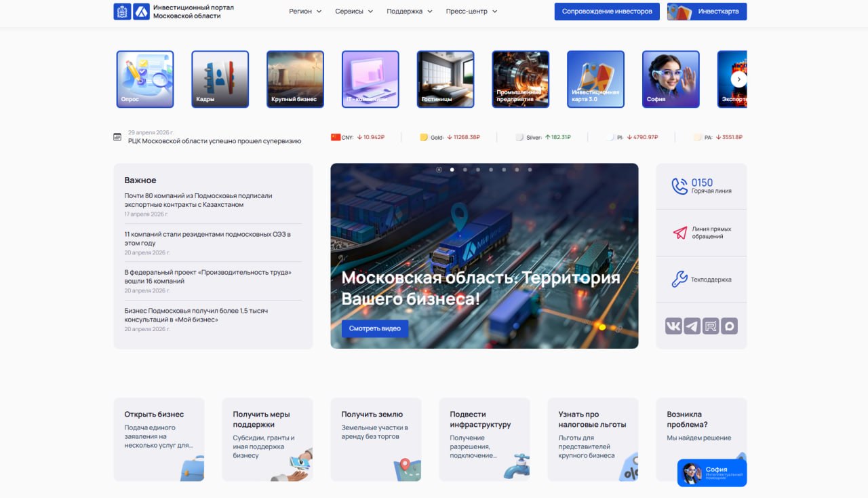This screenshot has width=868, height=498.
Task: Call the 0150 hotline phone icon
Action: pyautogui.click(x=679, y=186)
